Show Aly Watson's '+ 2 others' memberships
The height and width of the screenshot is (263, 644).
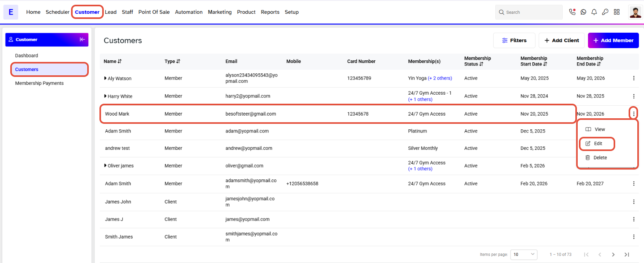440,78
